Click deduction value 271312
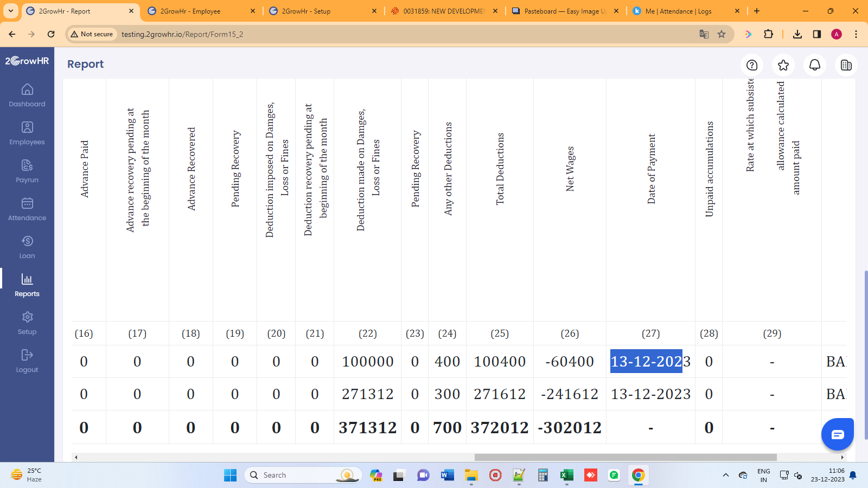The width and height of the screenshot is (868, 488). pos(368,394)
